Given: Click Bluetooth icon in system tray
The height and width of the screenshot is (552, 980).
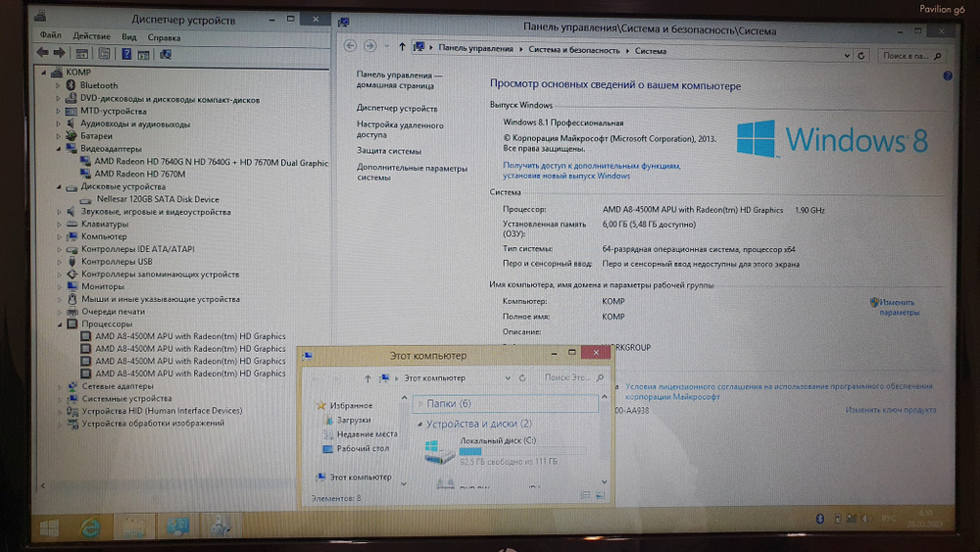Looking at the screenshot, I should tap(820, 519).
